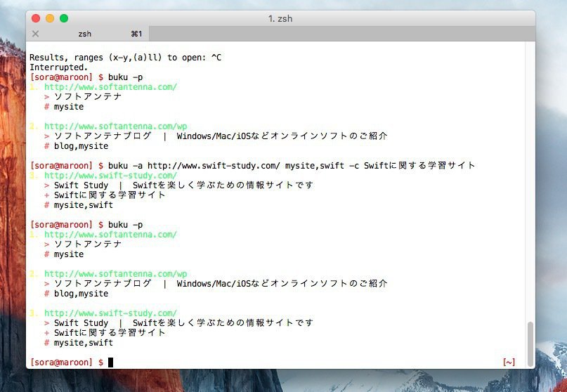Click the [~] directory indicator
567x392 pixels.
tap(509, 362)
